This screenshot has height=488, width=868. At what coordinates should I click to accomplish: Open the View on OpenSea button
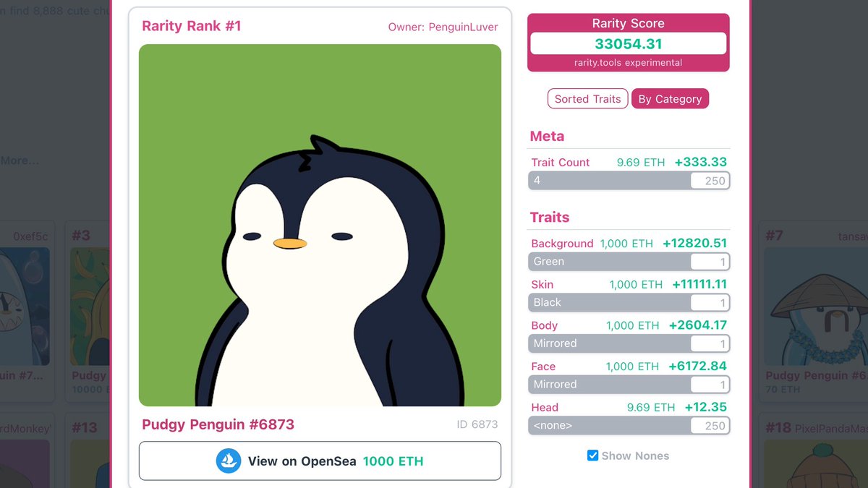point(320,461)
